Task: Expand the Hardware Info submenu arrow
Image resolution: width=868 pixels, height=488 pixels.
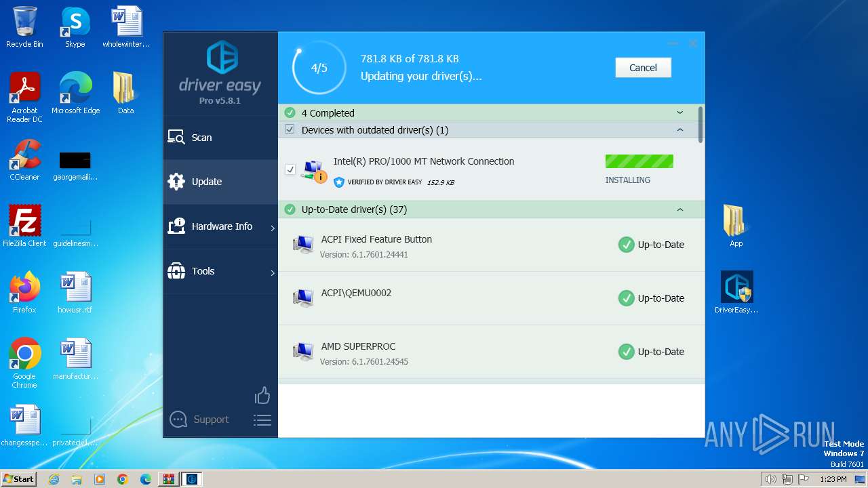Action: pos(273,228)
